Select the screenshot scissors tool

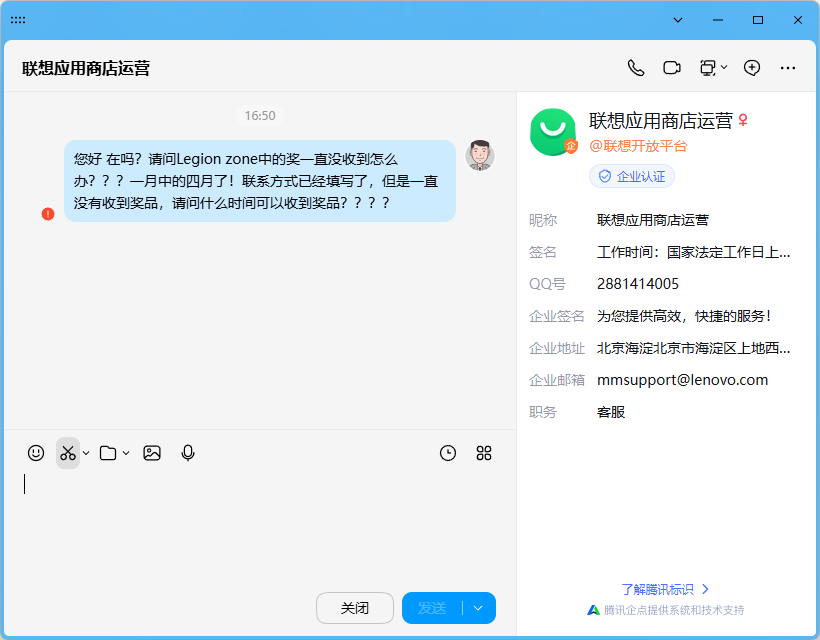coord(68,453)
